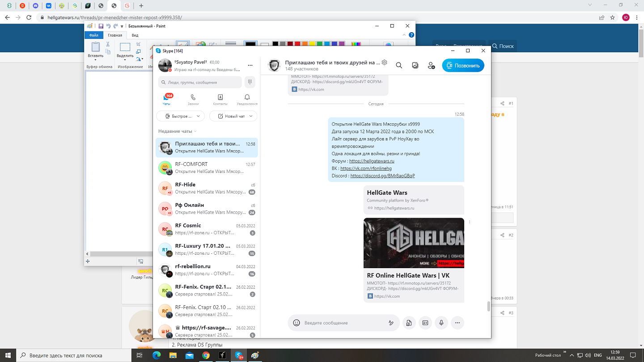
Task: Switch to the Skype Calls tab
Action: (x=193, y=99)
